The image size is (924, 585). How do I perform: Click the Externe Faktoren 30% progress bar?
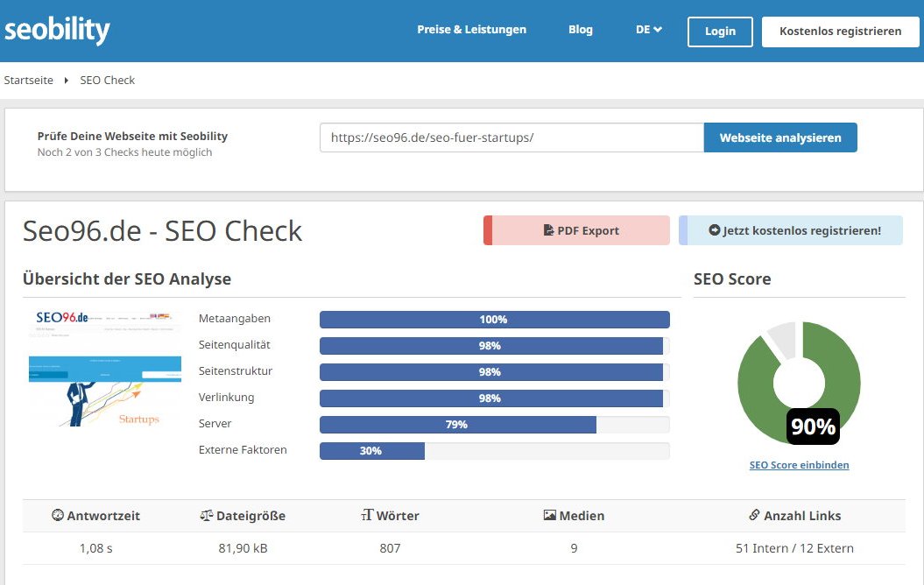494,451
